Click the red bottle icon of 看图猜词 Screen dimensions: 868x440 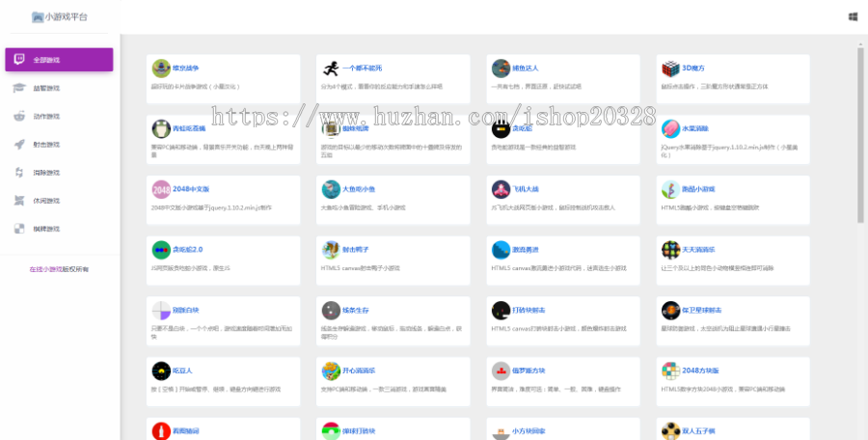pos(161,431)
